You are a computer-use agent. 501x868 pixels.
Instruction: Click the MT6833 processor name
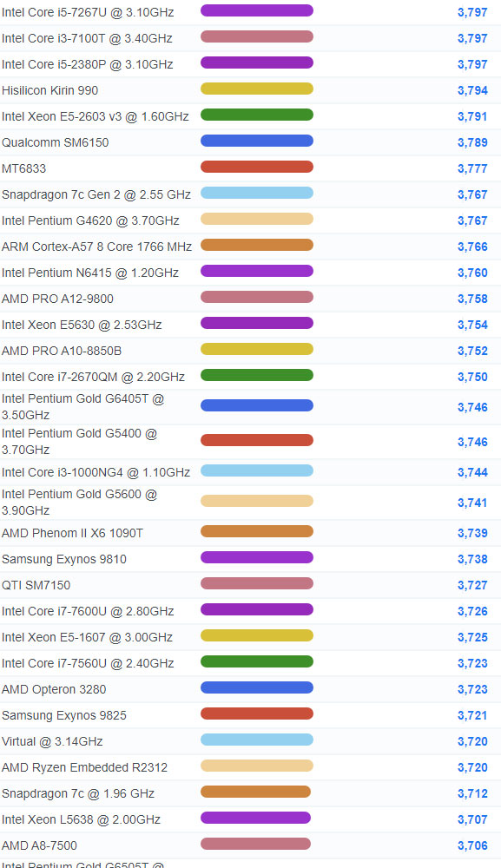click(x=23, y=168)
